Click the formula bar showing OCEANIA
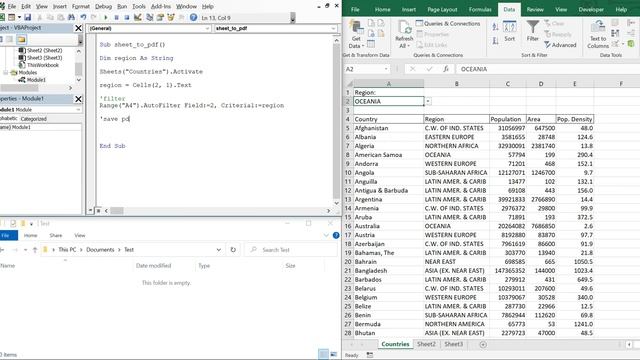640x360 pixels. click(x=547, y=69)
